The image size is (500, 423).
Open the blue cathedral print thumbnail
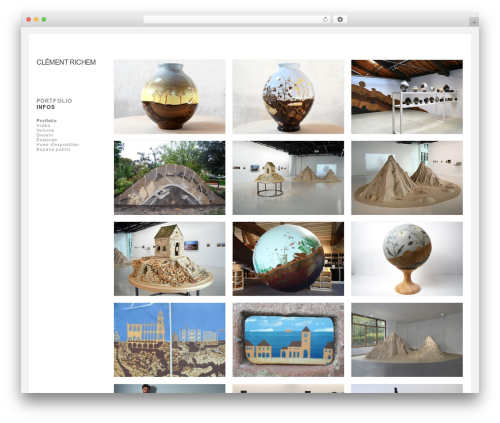point(170,340)
